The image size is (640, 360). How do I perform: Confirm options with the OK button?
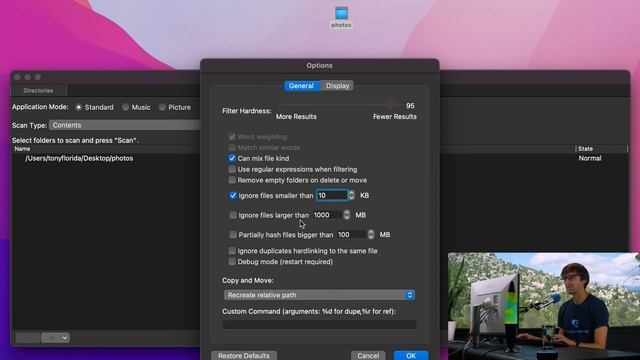[x=411, y=356]
